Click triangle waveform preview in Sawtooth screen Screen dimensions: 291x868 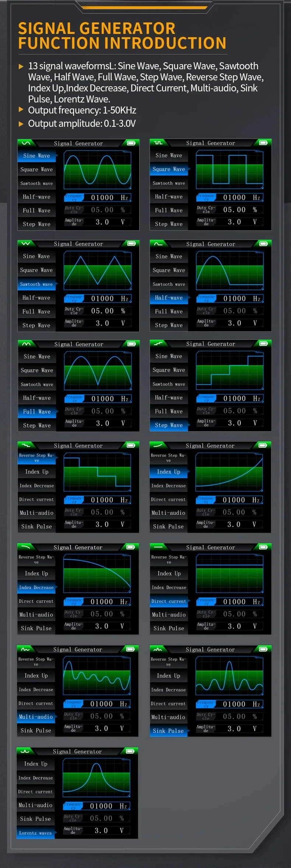tap(97, 271)
